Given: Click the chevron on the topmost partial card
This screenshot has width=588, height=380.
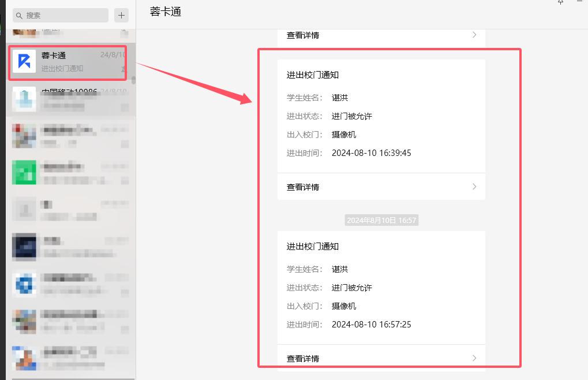Looking at the screenshot, I should coord(474,35).
